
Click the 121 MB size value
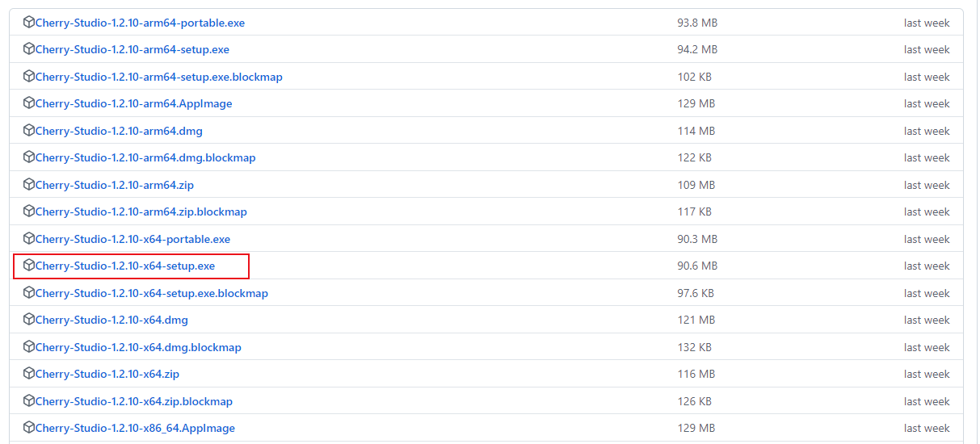click(696, 320)
